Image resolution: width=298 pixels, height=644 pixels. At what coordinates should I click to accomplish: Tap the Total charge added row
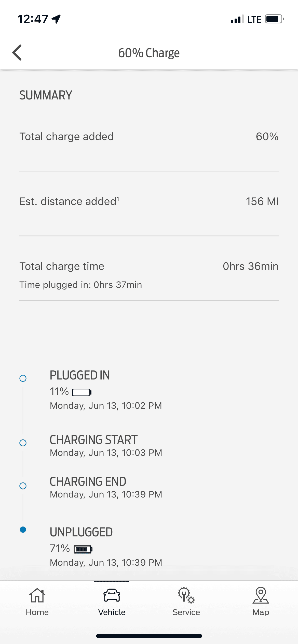149,137
